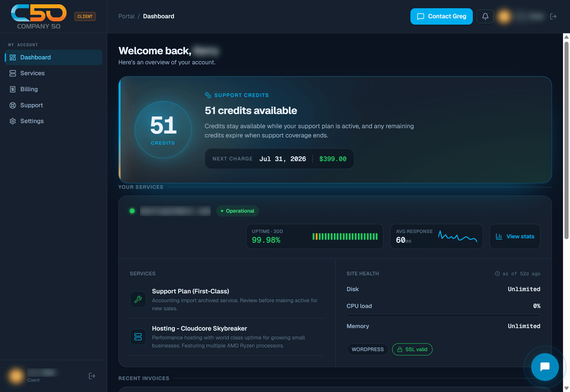Screen dimensions: 570x392
Task: Click the header user avatar
Action: pos(504,16)
